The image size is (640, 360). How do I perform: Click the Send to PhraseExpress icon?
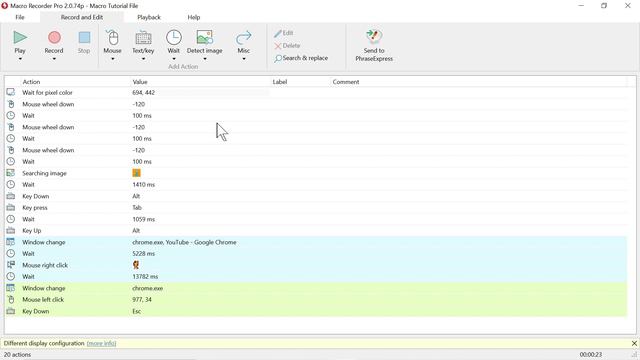pos(374,37)
